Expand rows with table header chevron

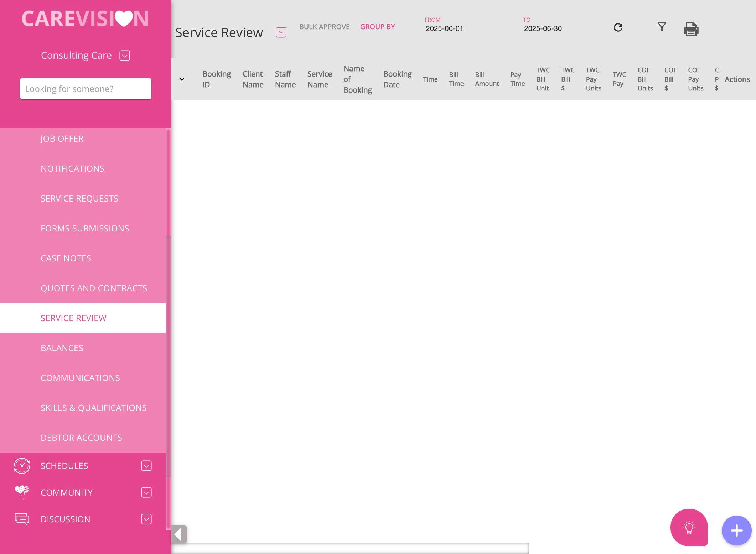point(182,79)
